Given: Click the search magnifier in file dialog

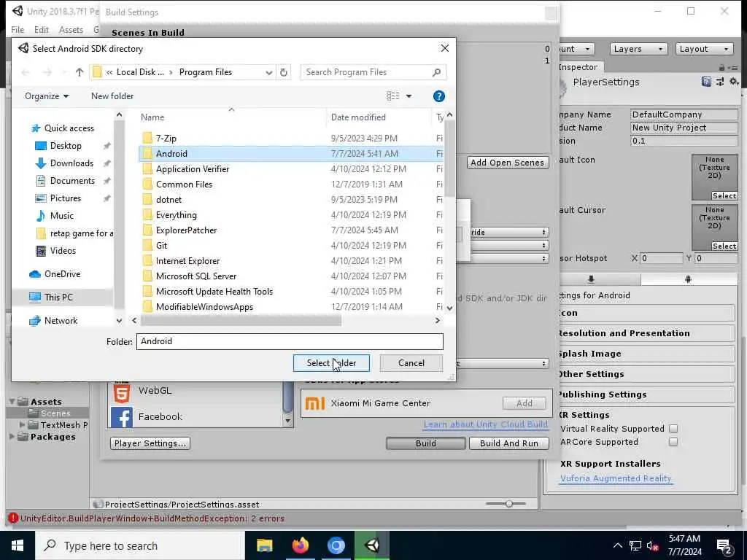Looking at the screenshot, I should [436, 72].
